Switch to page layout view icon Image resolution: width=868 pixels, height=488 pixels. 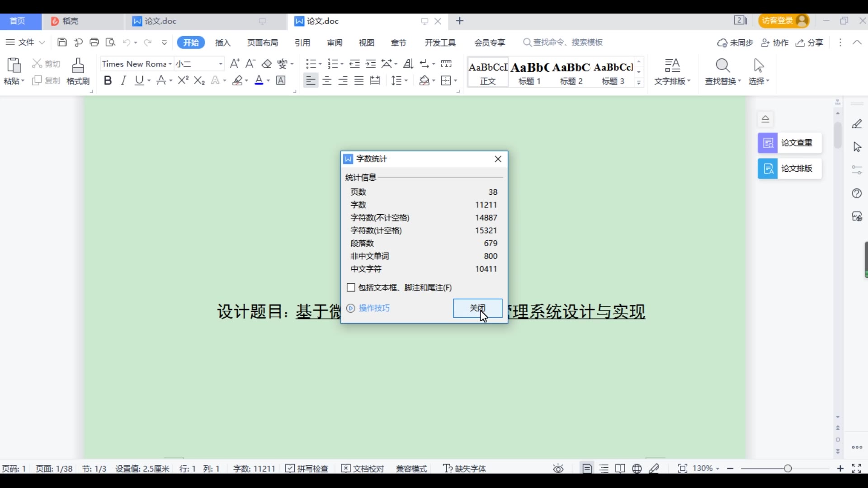(587, 469)
